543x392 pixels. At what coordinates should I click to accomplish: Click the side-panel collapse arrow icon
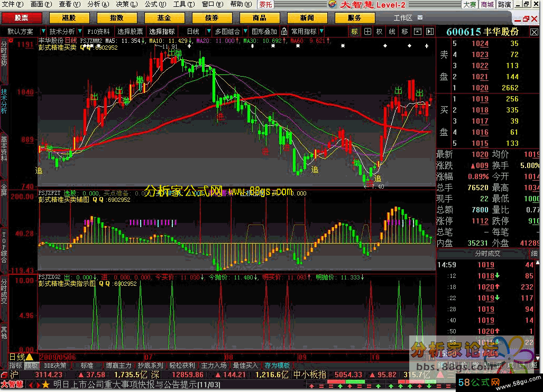pyautogui.click(x=430, y=32)
